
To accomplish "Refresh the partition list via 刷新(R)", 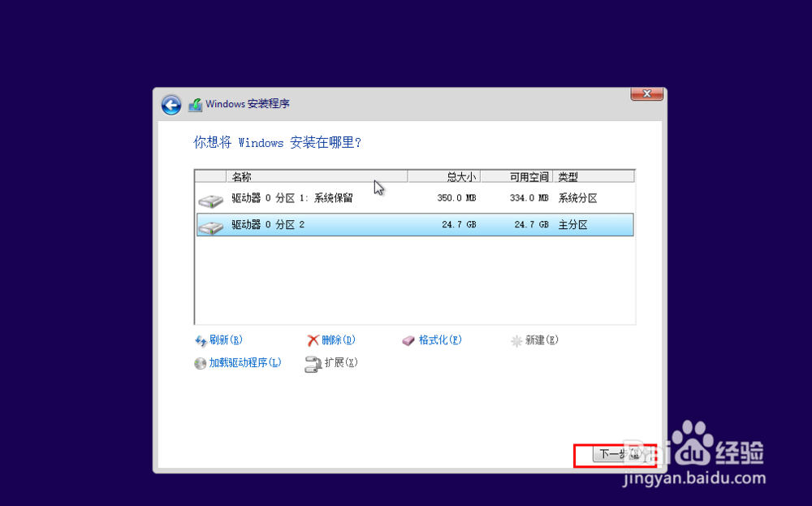I will point(226,340).
